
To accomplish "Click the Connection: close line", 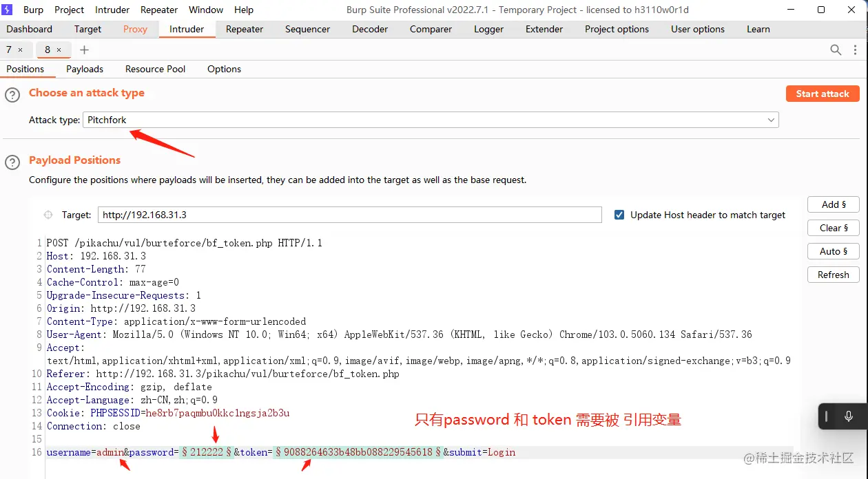I will [94, 426].
